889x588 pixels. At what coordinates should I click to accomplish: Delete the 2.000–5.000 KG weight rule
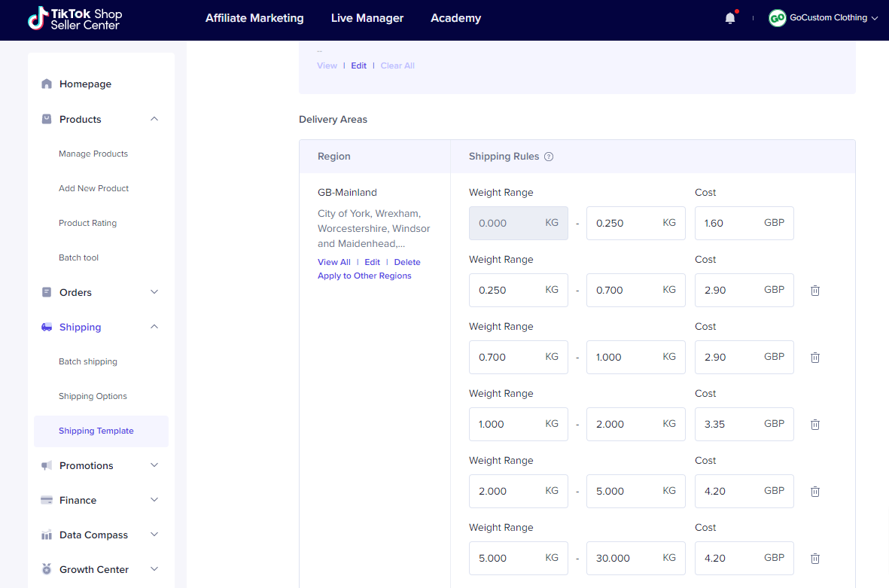coord(814,491)
